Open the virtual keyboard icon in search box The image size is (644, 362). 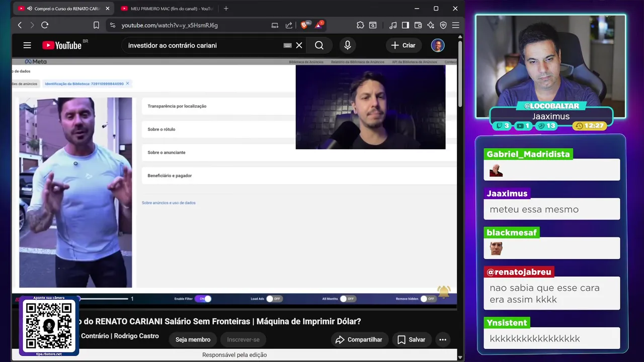(287, 45)
